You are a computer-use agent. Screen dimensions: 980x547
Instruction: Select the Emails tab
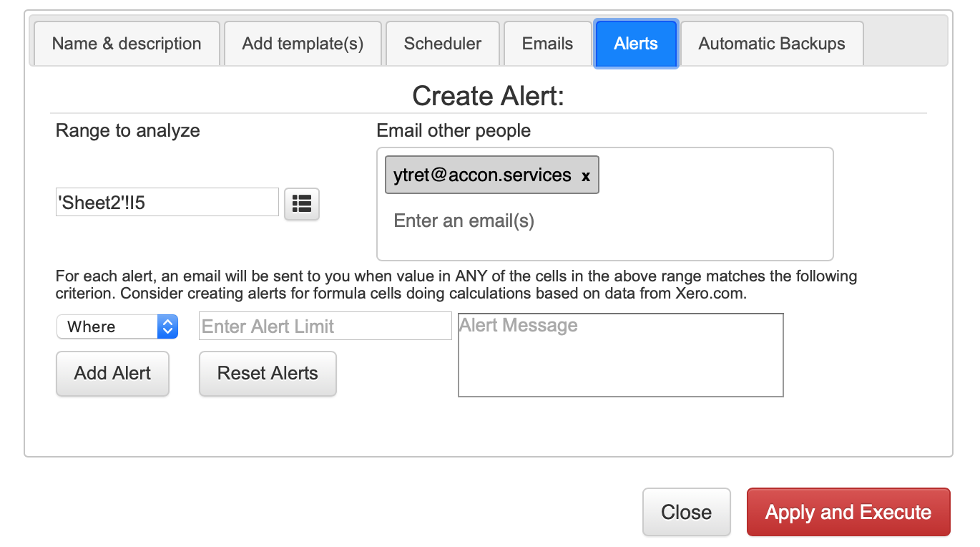click(x=547, y=44)
